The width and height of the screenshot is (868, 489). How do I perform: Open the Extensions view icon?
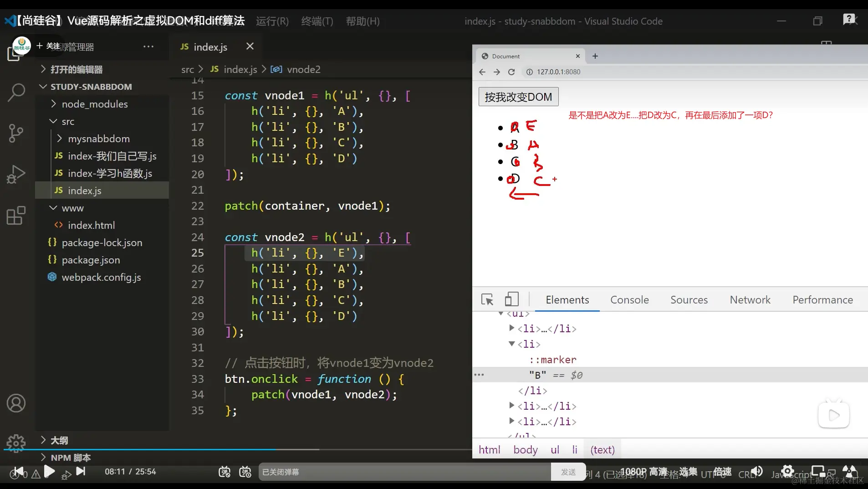[x=16, y=215]
